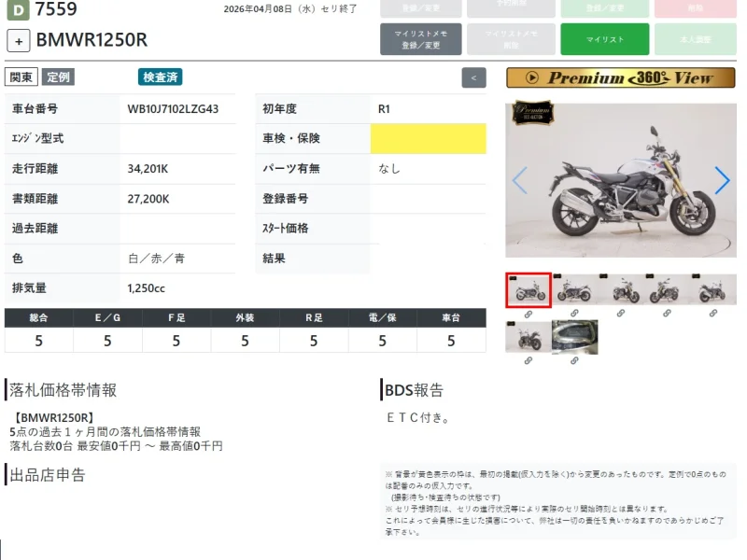Select the second motorcycle thumbnail
This screenshot has width=747, height=560.
tap(574, 289)
